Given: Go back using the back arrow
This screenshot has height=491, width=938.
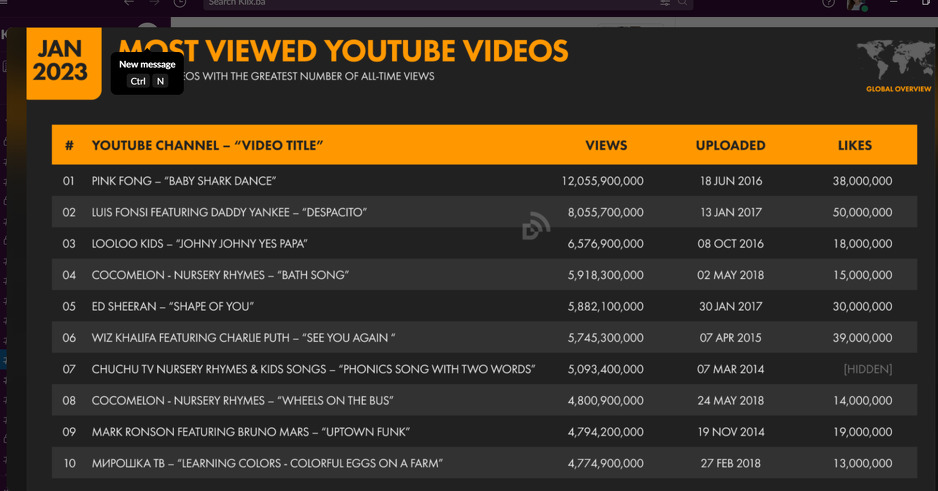Looking at the screenshot, I should [129, 3].
